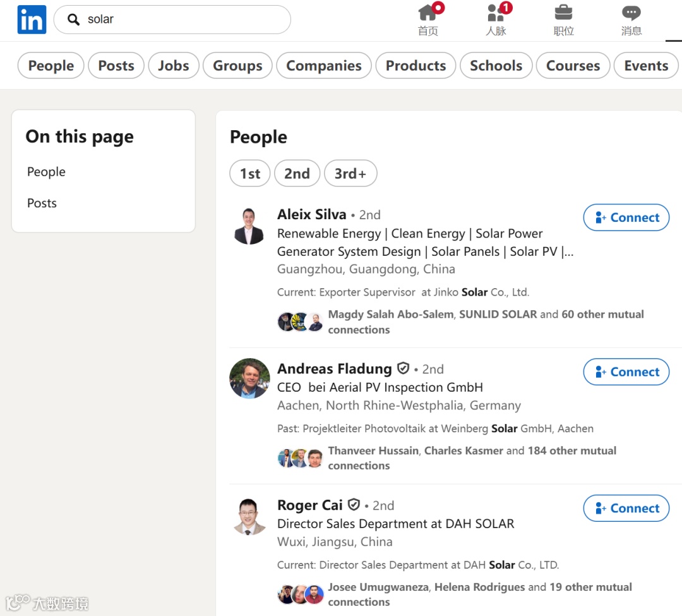The image size is (682, 616).
Task: View Roger Cai's 19 mutual connections
Action: [x=480, y=595]
